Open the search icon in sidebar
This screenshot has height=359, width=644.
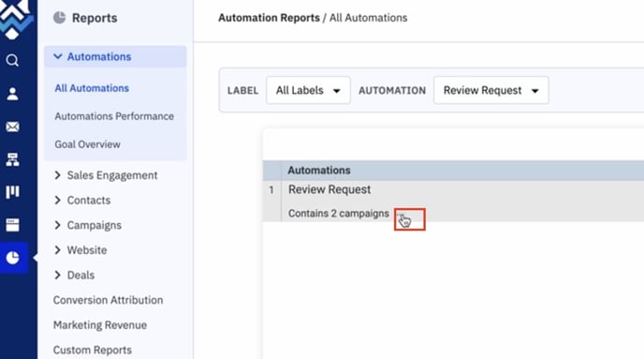(x=12, y=60)
